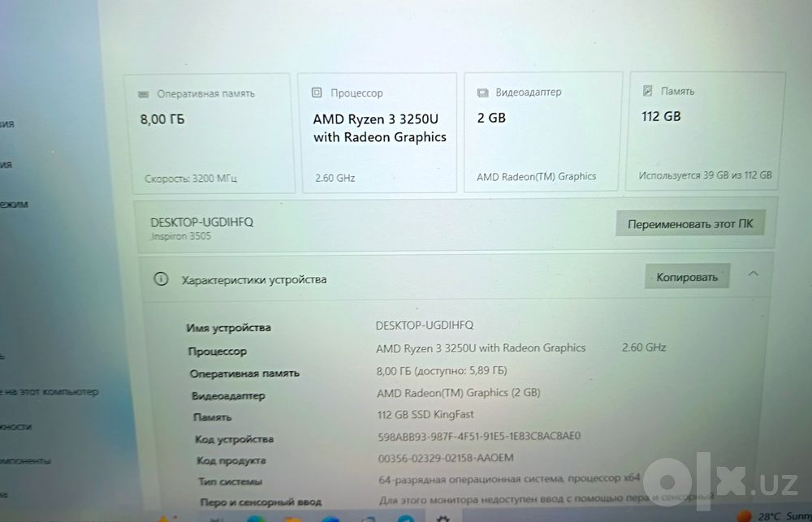812x522 pixels.
Task: Select DESKTOP-UGDIHFQ name above Inspiron 3505
Action: [202, 222]
